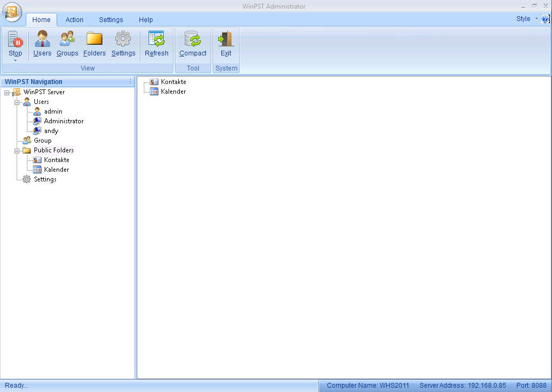Open the Users view icon

[x=42, y=40]
